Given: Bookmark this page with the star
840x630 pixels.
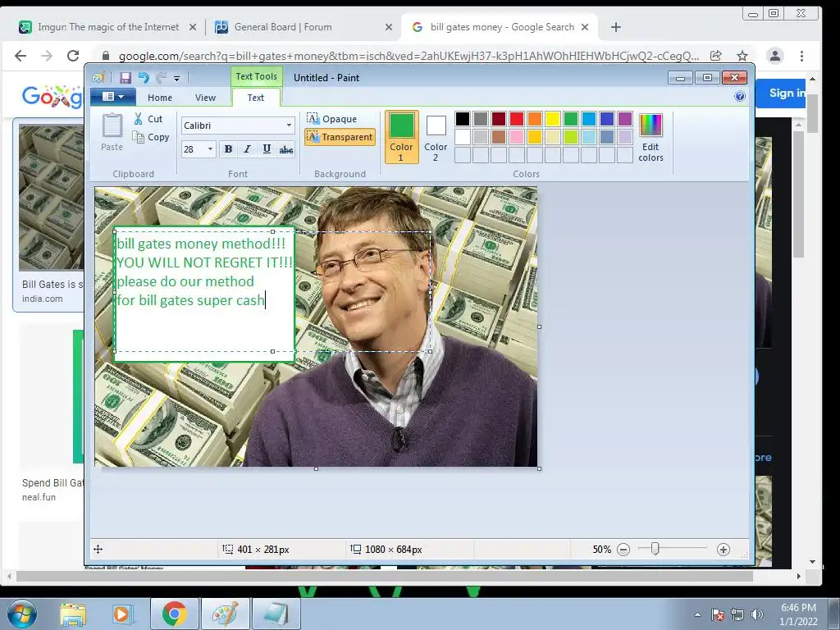Looking at the screenshot, I should [x=742, y=56].
